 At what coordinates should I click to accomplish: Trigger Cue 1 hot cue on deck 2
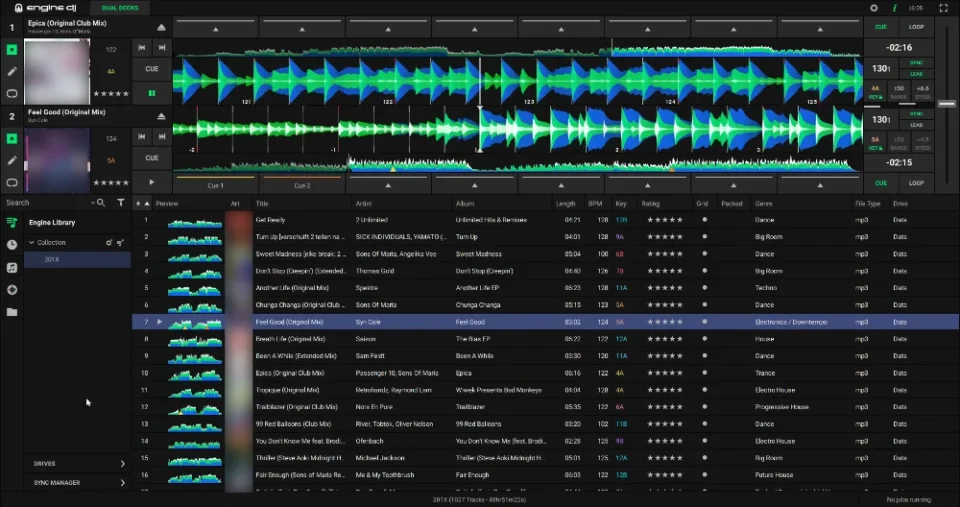pyautogui.click(x=215, y=185)
